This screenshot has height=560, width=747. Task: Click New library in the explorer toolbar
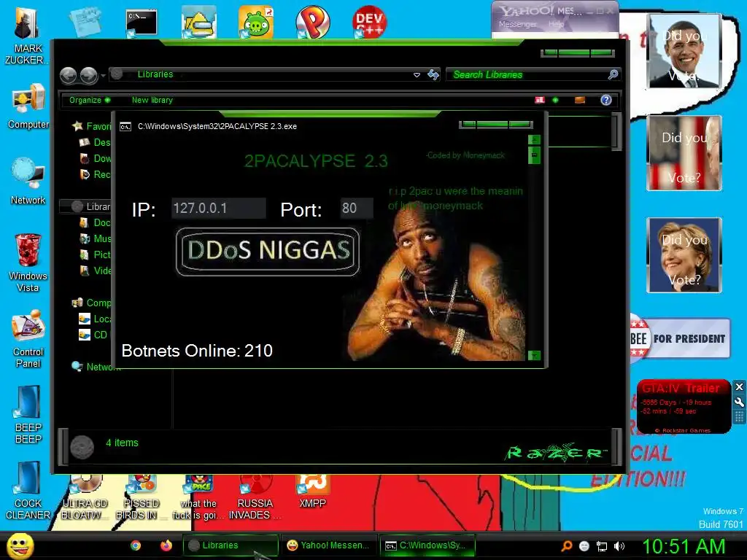[152, 100]
